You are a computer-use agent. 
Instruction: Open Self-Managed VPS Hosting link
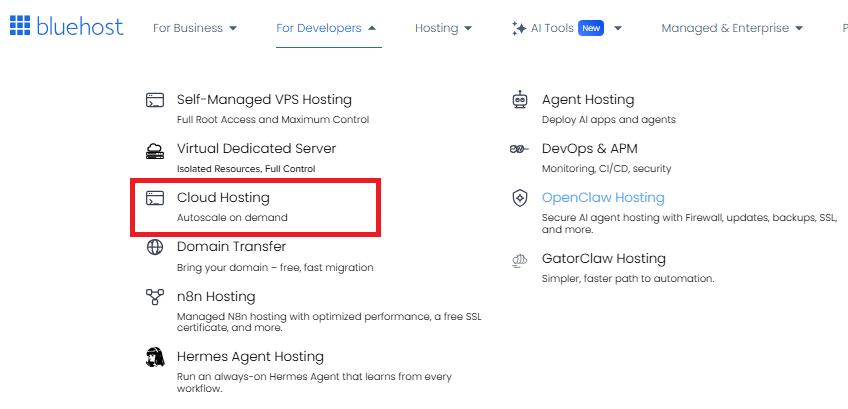tap(264, 100)
